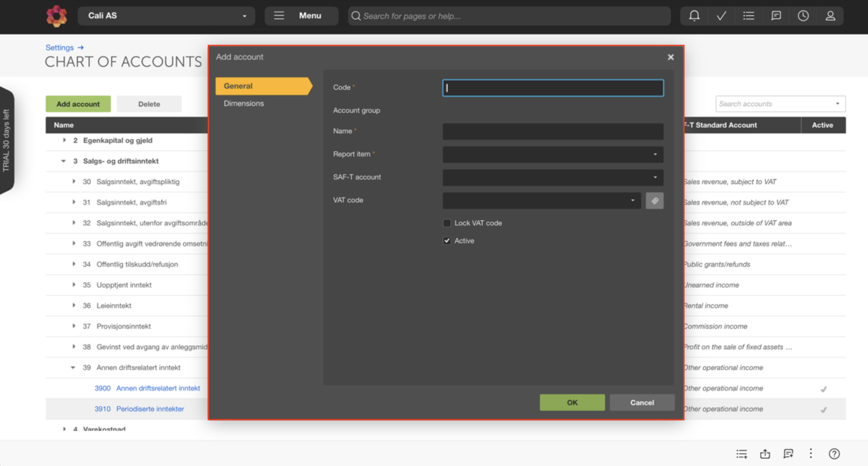Click the TRIAL 30 days left side tab

coord(7,140)
